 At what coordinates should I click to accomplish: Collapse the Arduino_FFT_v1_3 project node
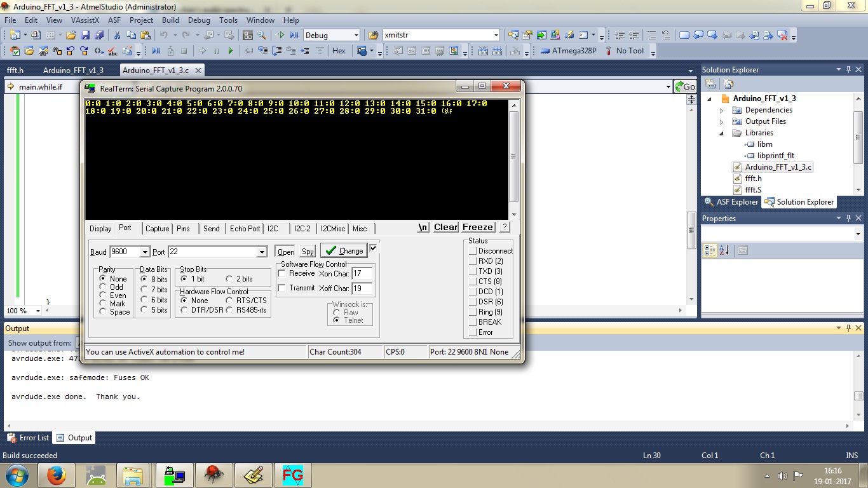(x=710, y=98)
